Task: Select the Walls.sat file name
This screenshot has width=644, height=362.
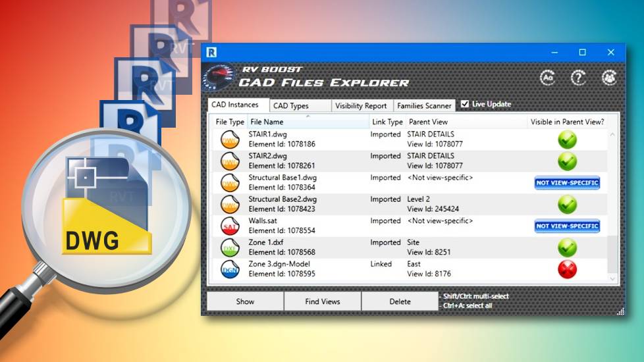Action: coord(263,220)
